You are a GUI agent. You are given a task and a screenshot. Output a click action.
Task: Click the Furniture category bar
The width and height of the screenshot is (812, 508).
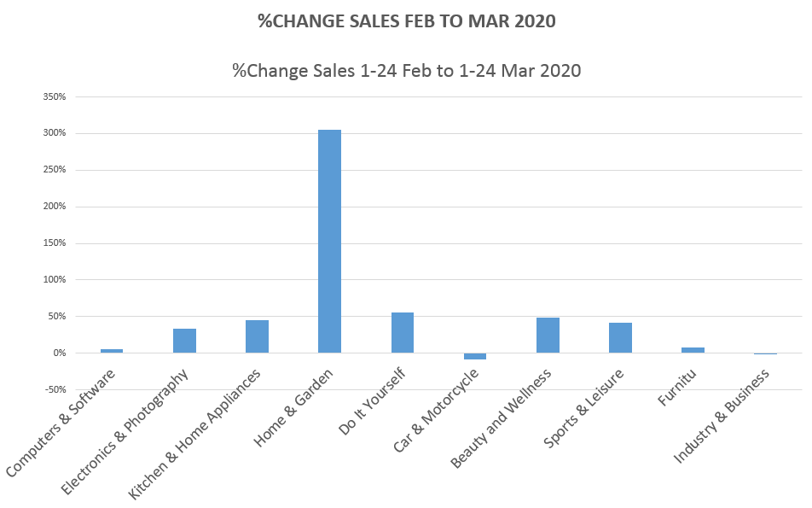693,350
